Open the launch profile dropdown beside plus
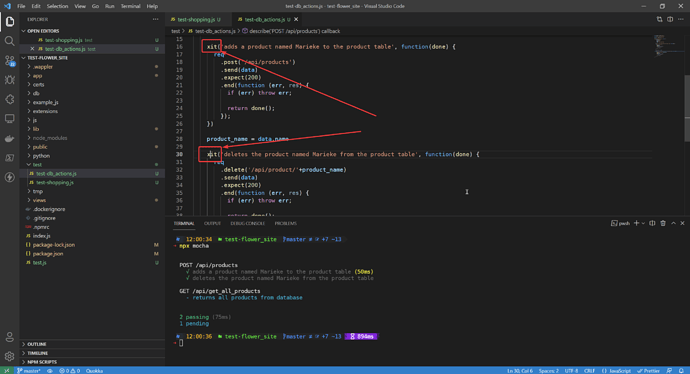Viewport: 690px width, 374px height. click(643, 224)
